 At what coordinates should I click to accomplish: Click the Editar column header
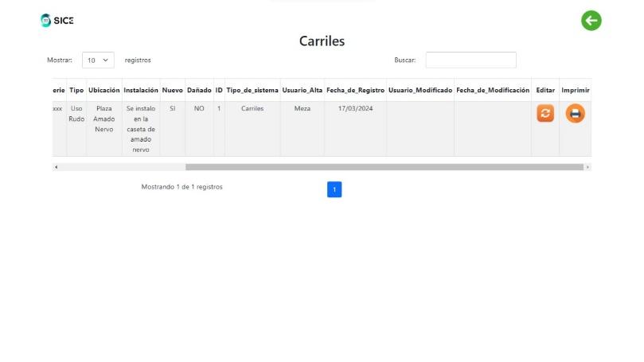coord(545,90)
